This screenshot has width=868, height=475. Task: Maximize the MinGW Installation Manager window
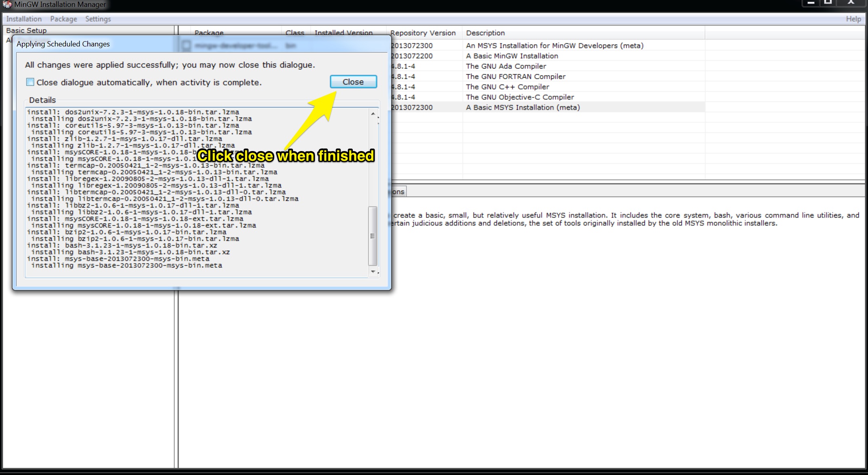tap(828, 2)
